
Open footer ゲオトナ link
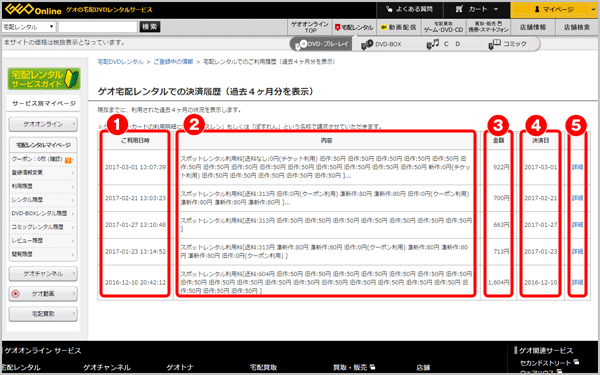point(180,367)
